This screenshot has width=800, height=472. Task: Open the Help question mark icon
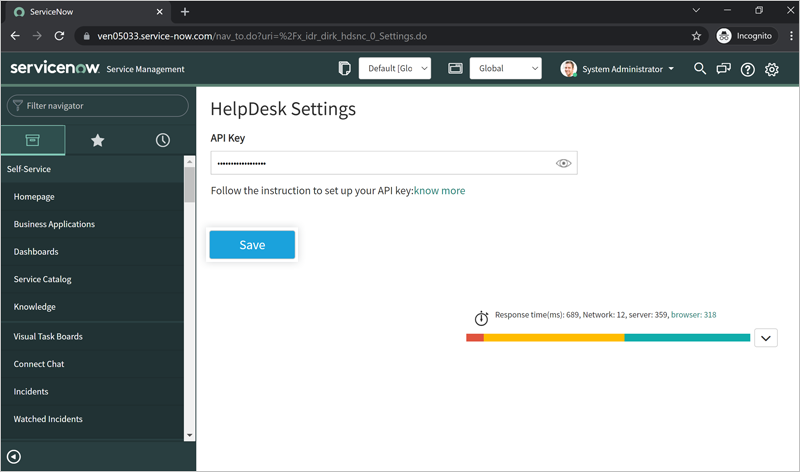pyautogui.click(x=747, y=69)
